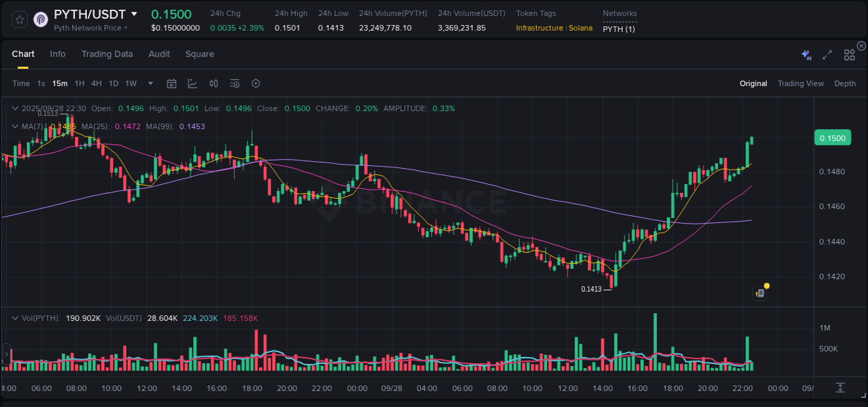Image resolution: width=868 pixels, height=407 pixels.
Task: Collapse the MA indicator row chevron
Action: click(15, 126)
